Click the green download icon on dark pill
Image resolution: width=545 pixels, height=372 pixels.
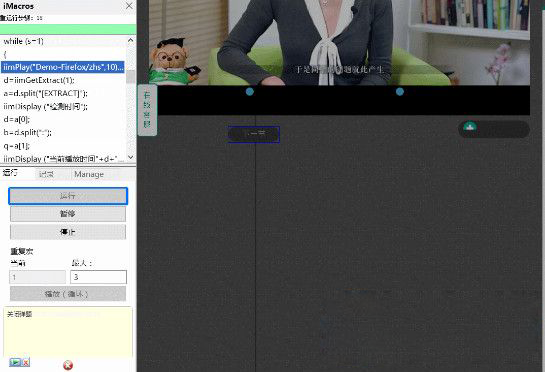pos(470,126)
